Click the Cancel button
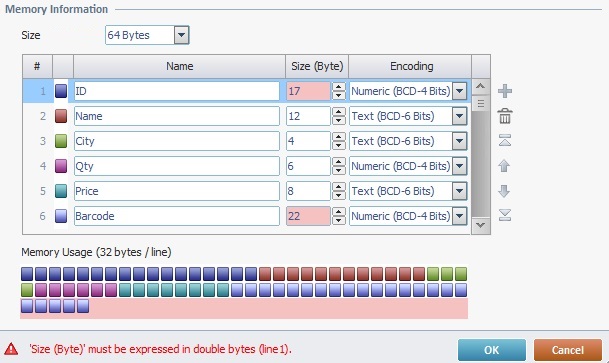The height and width of the screenshot is (363, 609). click(568, 350)
